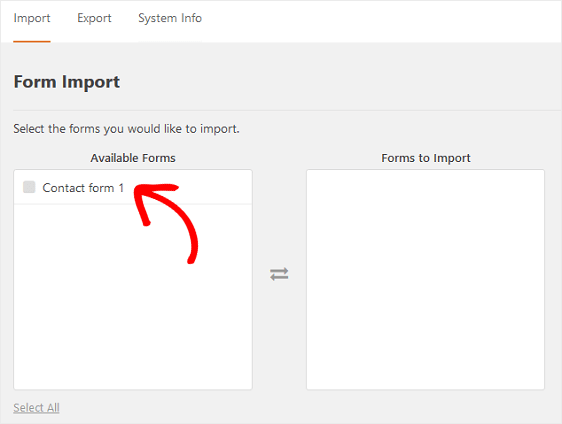The width and height of the screenshot is (562, 424).
Task: Switch to the Export tab
Action: pyautogui.click(x=94, y=18)
